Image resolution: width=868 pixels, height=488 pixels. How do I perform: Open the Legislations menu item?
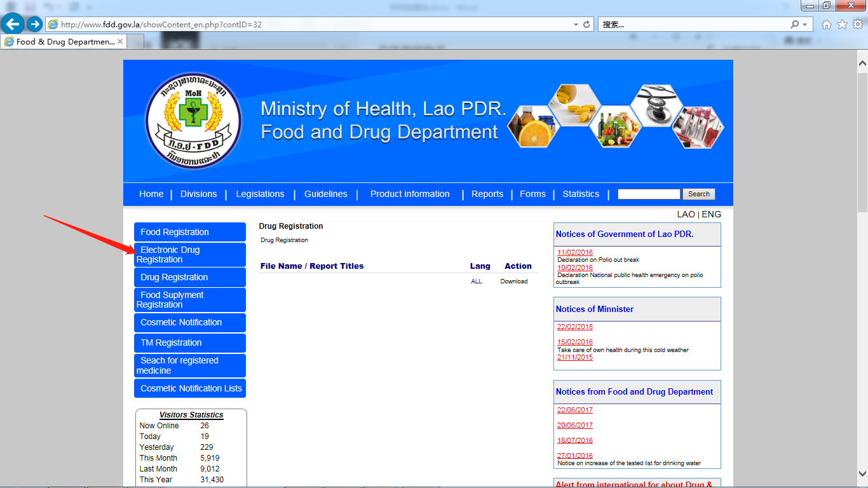[260, 194]
